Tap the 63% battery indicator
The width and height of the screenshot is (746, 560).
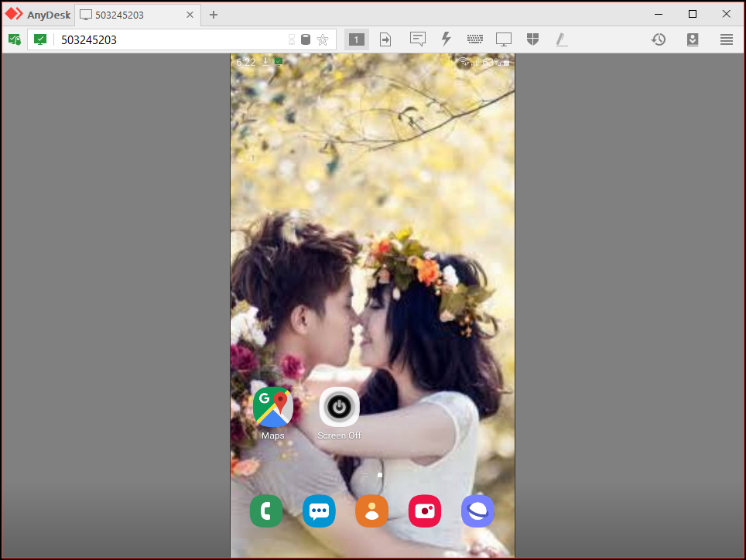click(496, 63)
